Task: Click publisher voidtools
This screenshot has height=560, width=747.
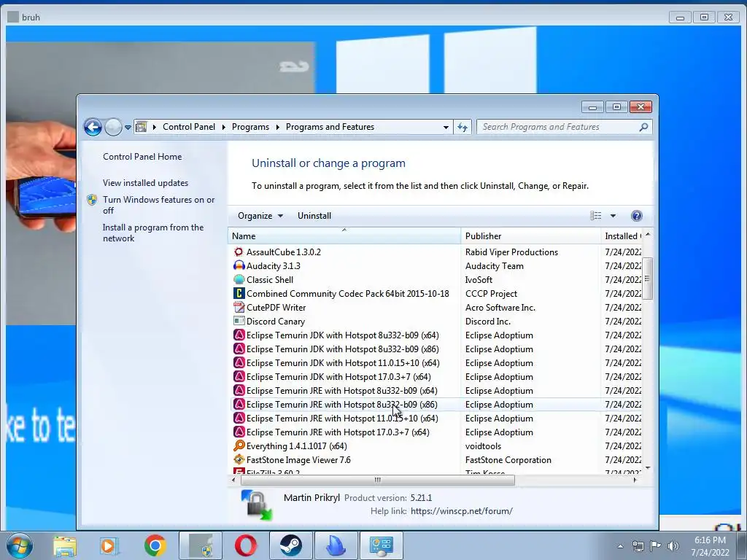Action: pyautogui.click(x=483, y=446)
